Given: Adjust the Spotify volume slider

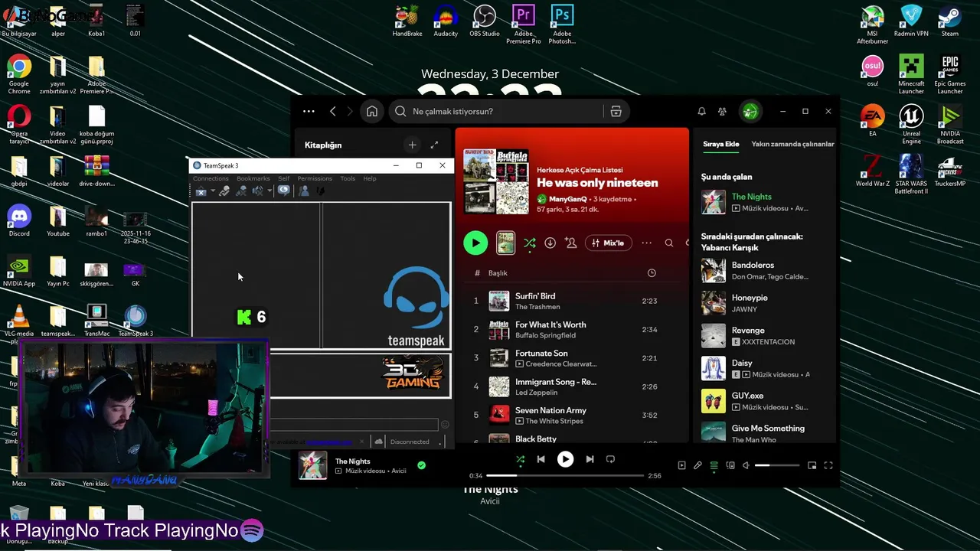Looking at the screenshot, I should pos(777,465).
